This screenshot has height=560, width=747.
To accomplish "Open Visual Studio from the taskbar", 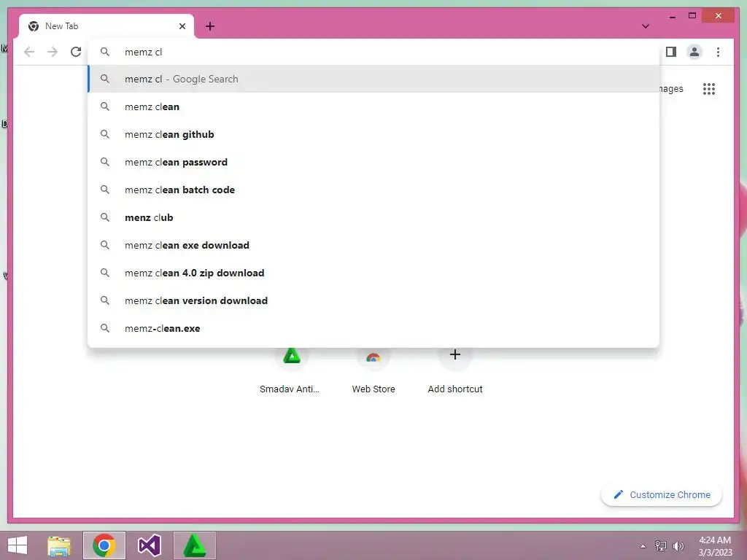I will (x=149, y=545).
